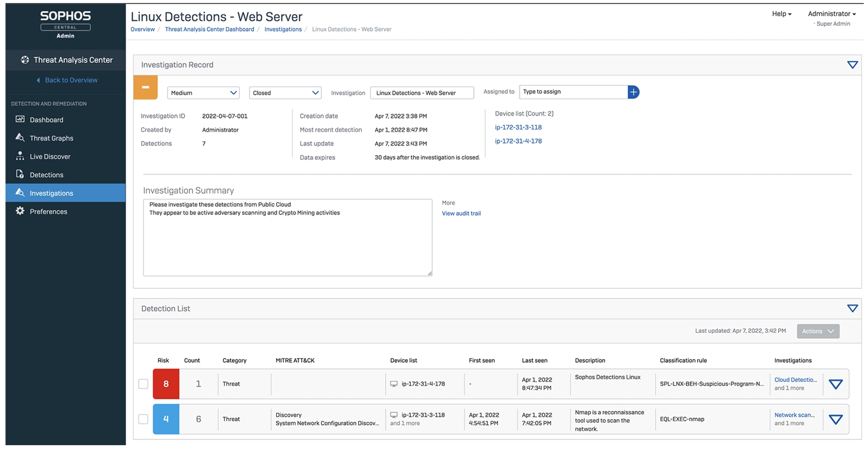This screenshot has height=453, width=868.
Task: Click the MITRE ATT&CK column header
Action: [295, 361]
